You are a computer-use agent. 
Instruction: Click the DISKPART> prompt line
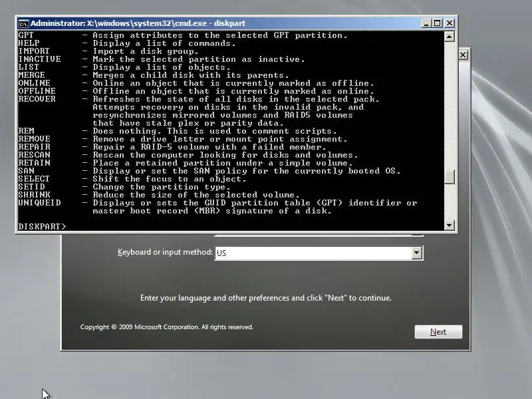click(x=42, y=226)
